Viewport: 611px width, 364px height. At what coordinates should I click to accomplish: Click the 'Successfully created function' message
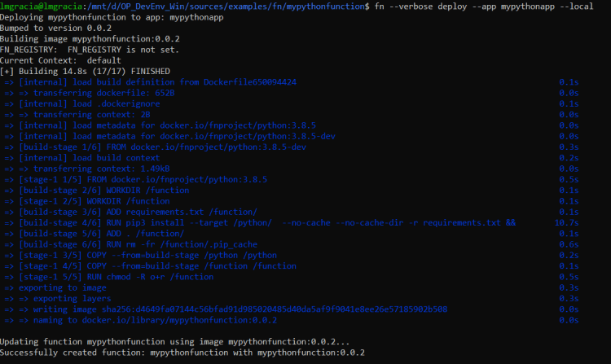pyautogui.click(x=182, y=352)
